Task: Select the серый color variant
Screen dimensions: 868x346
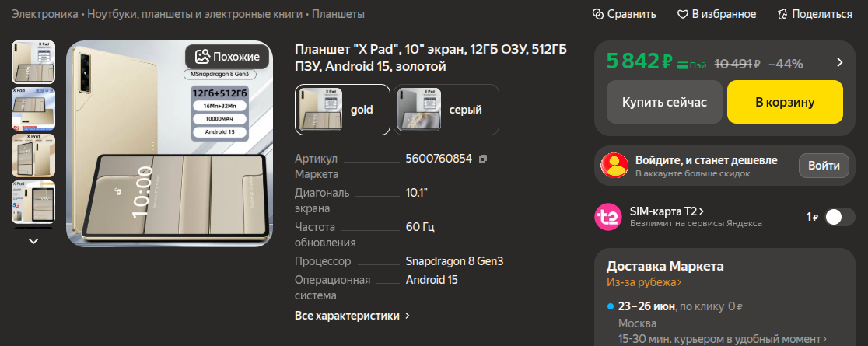Action: pyautogui.click(x=446, y=110)
